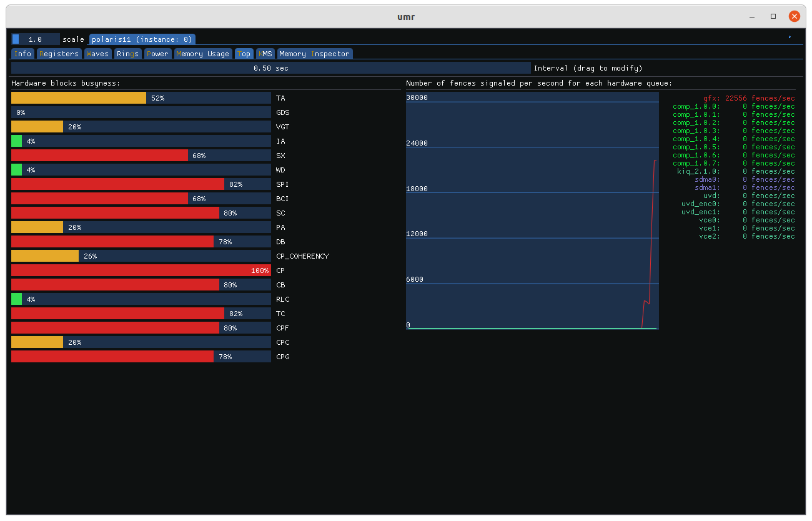812x521 pixels.
Task: Click the comp_1.0.7 legend entry
Action: (x=734, y=163)
